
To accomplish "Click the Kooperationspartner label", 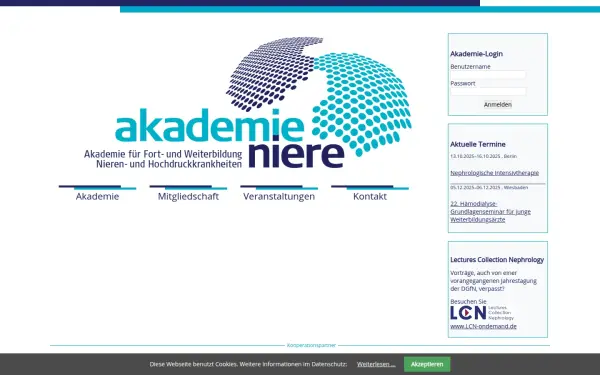I will 311,345.
